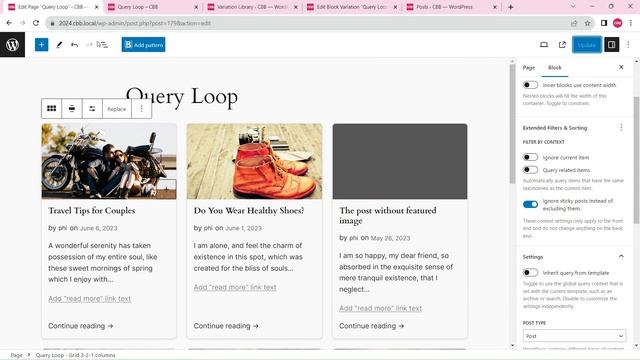Open the WordPress logo dashboard link

(x=12, y=44)
